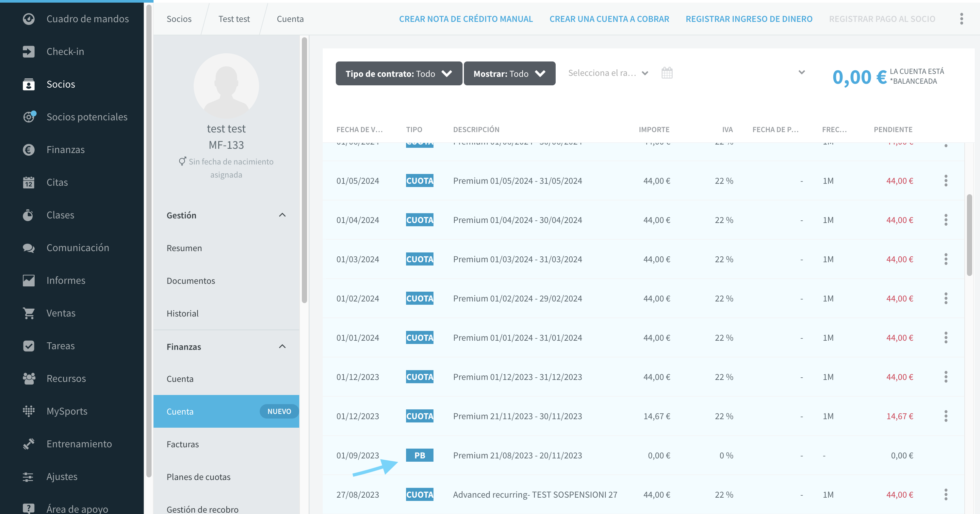
Task: Open the Ventas shopping cart icon
Action: point(28,313)
